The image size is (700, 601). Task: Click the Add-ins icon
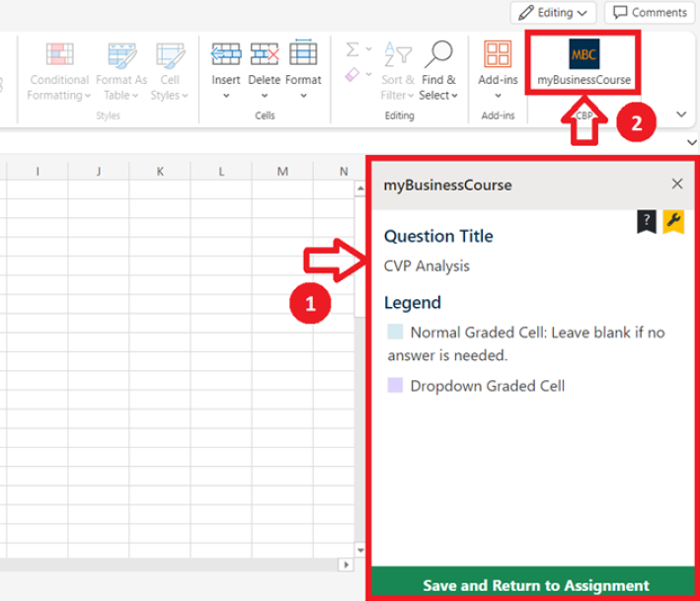(498, 54)
